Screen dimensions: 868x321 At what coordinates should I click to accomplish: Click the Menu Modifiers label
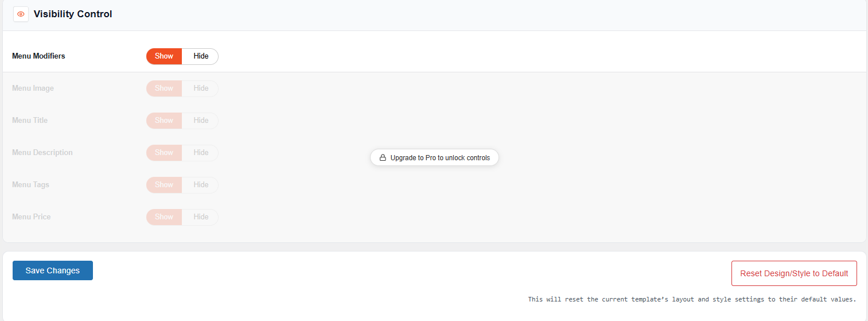38,56
